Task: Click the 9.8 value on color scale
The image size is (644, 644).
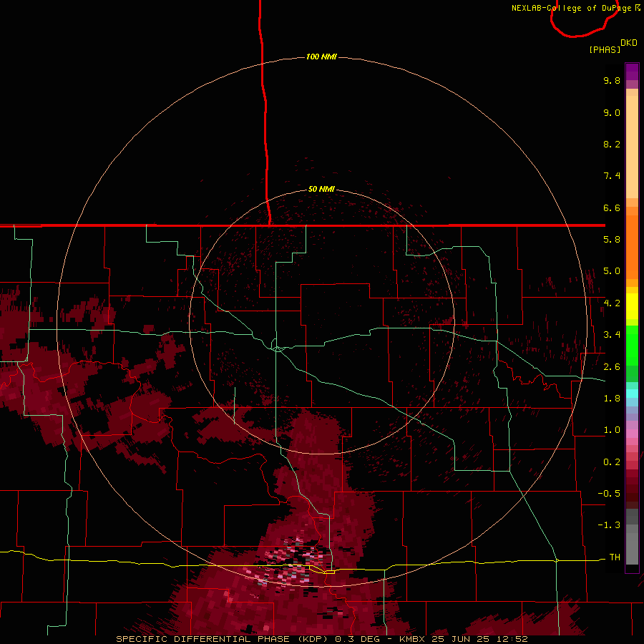Action: (612, 80)
